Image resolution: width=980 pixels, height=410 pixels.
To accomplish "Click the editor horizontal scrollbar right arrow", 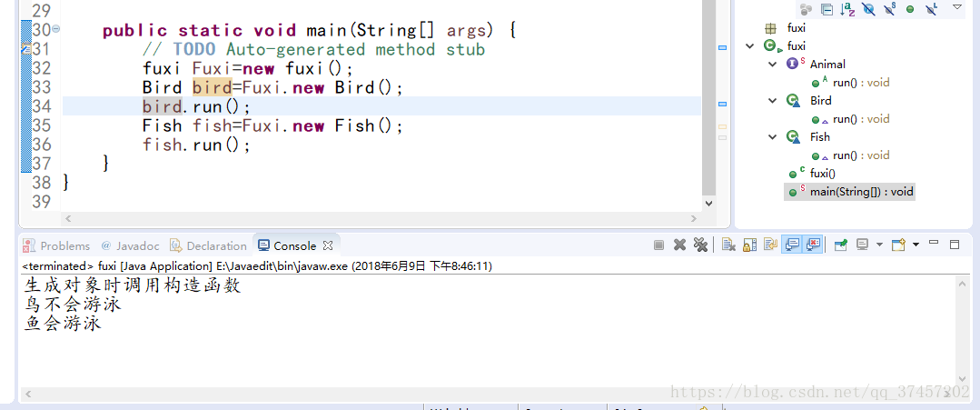I will 694,218.
